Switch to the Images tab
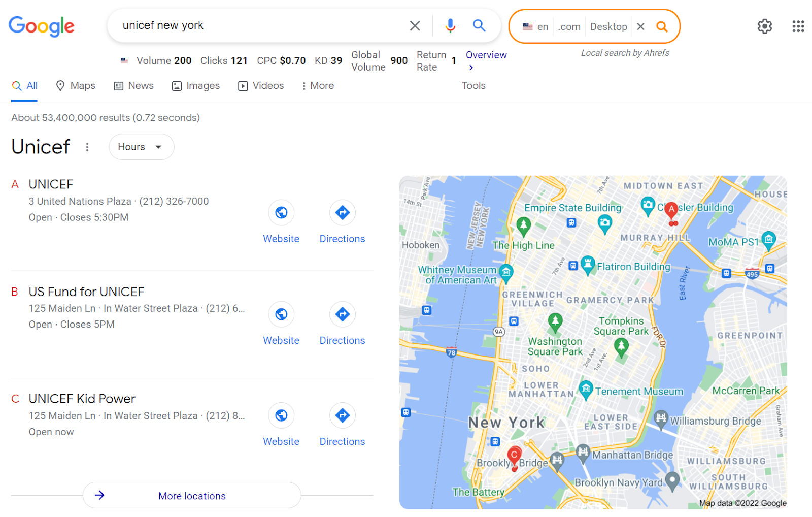The image size is (812, 517). [196, 86]
